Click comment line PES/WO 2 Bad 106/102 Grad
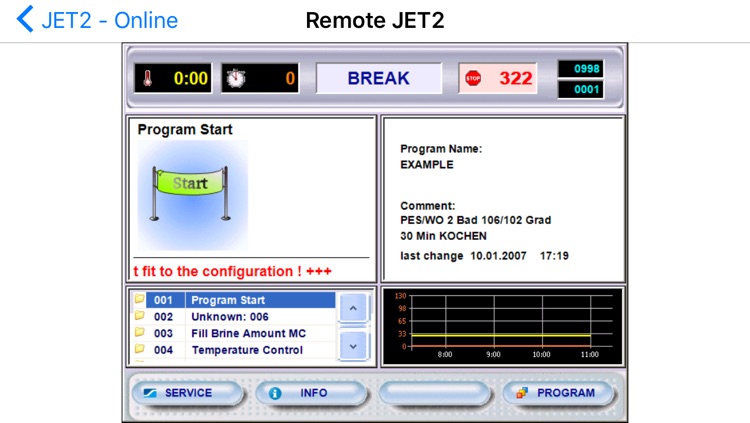The height and width of the screenshot is (423, 750). coord(475,220)
